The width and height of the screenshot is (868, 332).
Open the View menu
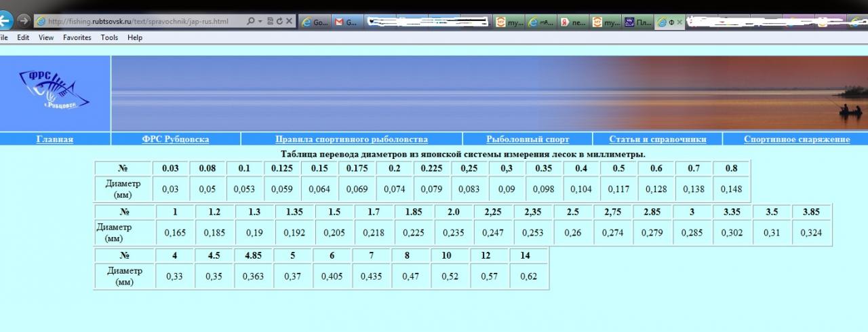coord(46,38)
